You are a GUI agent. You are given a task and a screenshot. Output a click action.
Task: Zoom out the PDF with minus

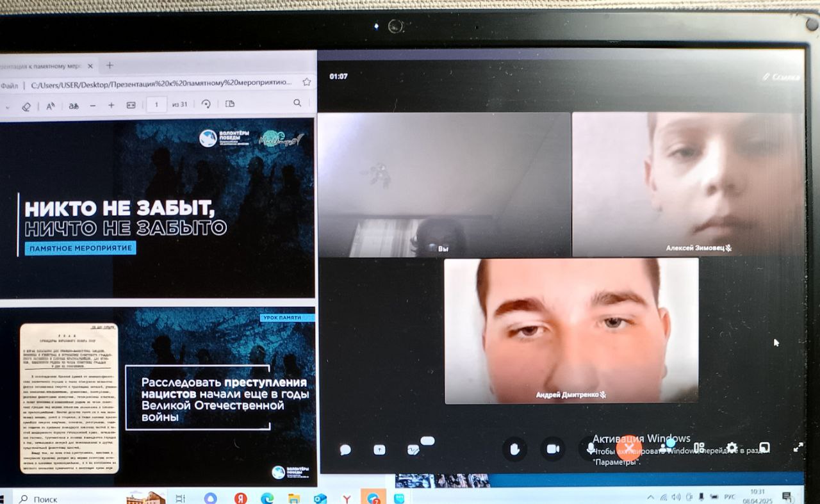pyautogui.click(x=93, y=105)
